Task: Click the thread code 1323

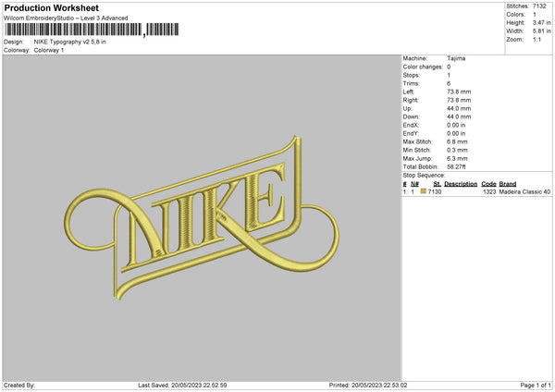Action: 489,192
